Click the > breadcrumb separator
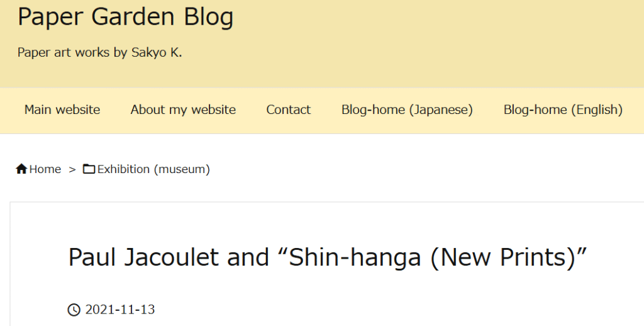The width and height of the screenshot is (644, 326). 72,169
